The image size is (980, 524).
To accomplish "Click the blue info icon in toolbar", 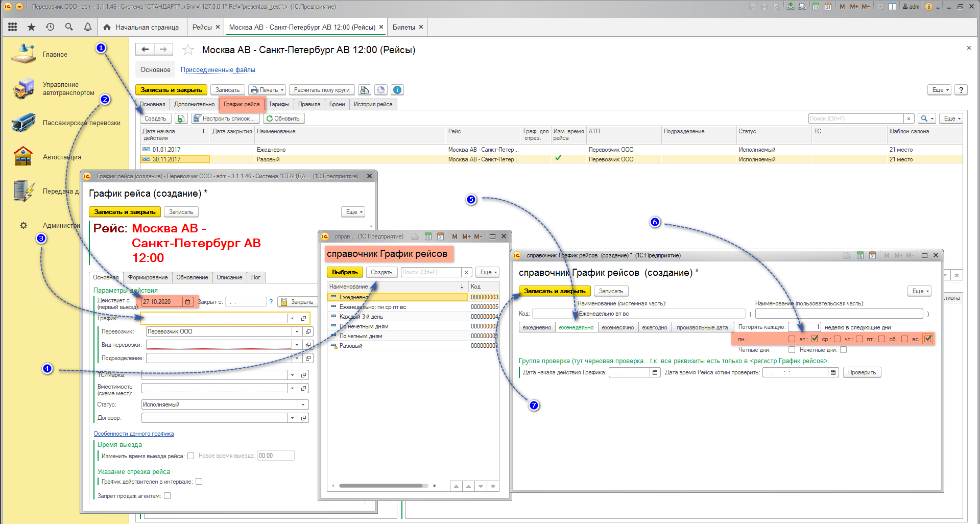I will (397, 90).
